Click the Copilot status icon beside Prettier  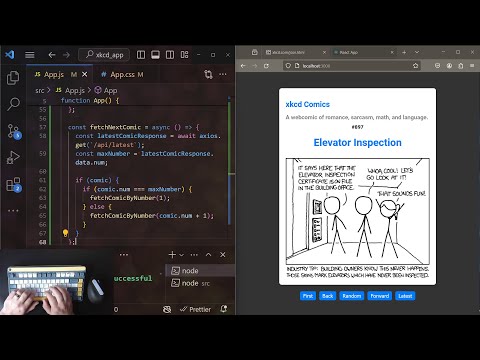[x=167, y=309]
